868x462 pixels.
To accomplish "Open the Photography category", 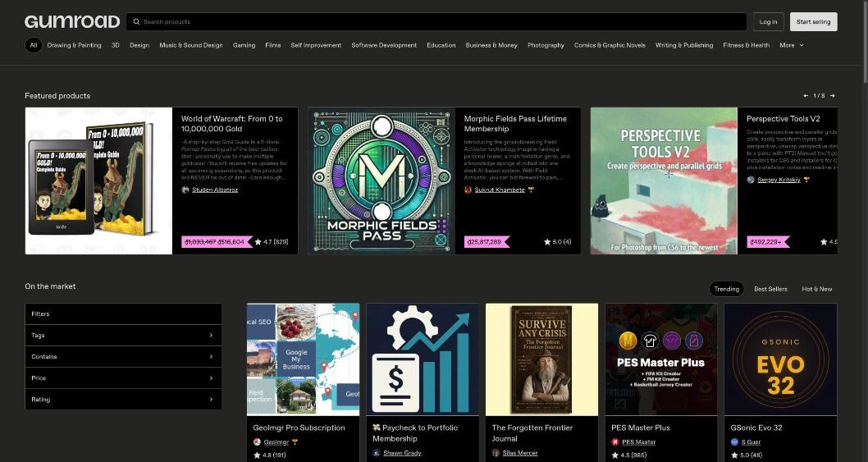I will pos(546,45).
